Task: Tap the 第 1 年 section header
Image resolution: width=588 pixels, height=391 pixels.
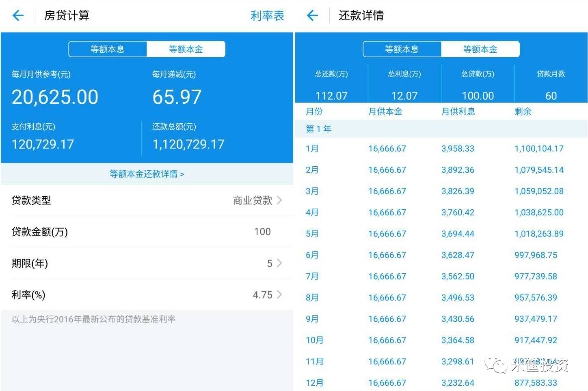Action: (x=319, y=129)
